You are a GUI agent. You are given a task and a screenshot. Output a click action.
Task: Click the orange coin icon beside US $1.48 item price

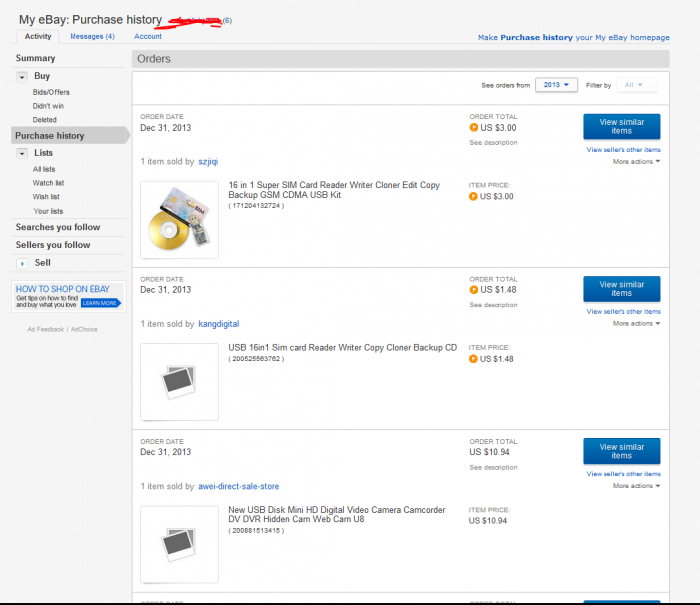tap(474, 359)
